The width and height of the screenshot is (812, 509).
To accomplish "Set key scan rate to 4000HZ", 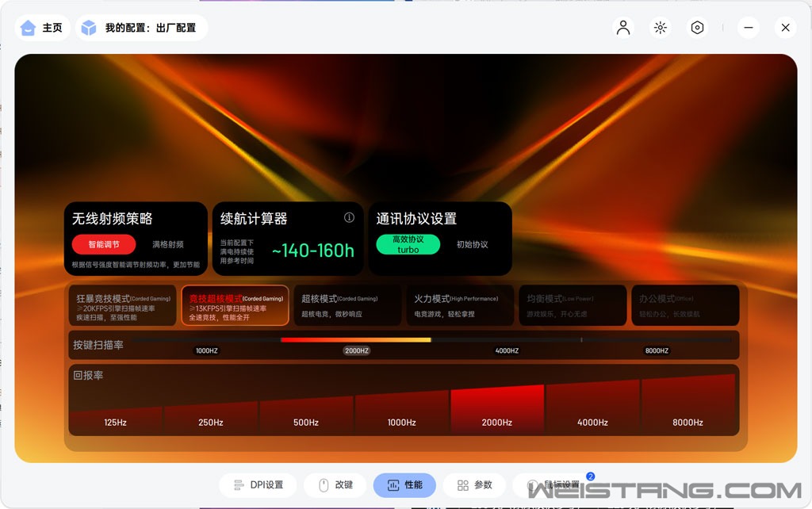I will click(x=507, y=350).
